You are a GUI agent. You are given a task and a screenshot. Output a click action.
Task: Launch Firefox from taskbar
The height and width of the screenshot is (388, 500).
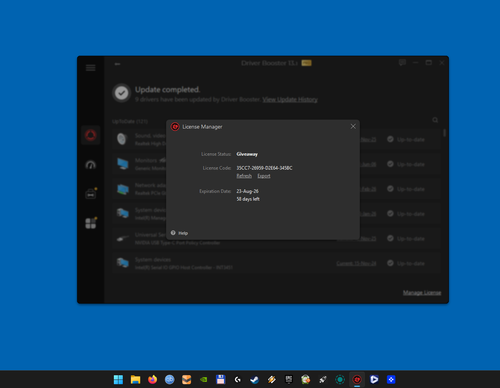(152, 379)
